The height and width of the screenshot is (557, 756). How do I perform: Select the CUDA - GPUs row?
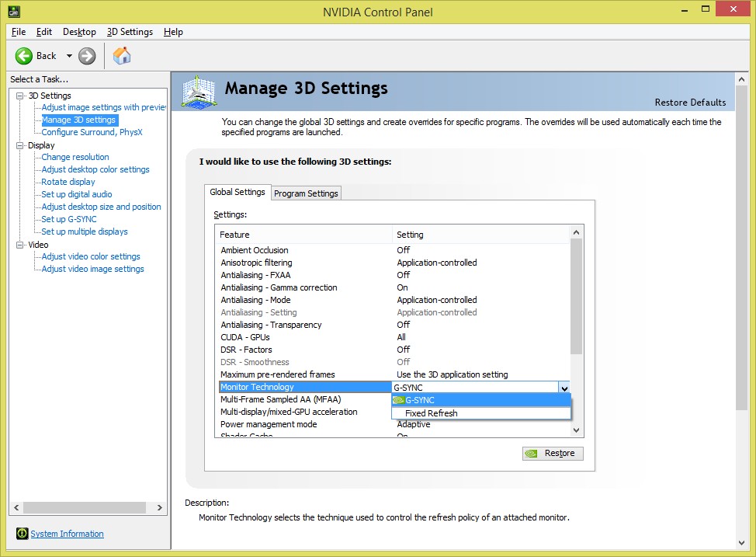click(x=393, y=337)
